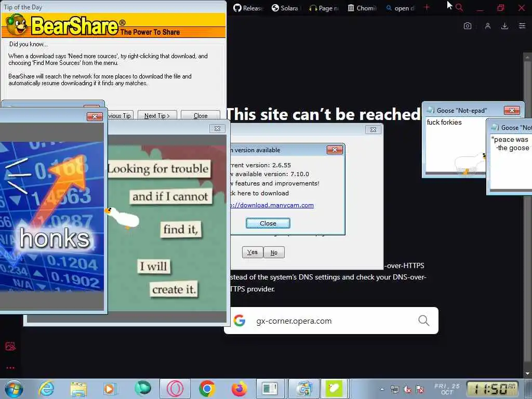Switch to the Solara tab

[x=286, y=8]
